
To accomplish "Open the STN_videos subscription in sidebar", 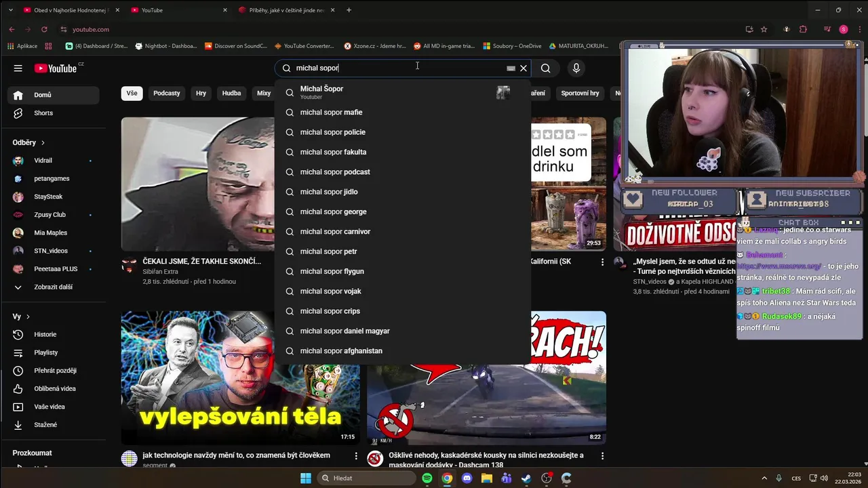I will [x=53, y=251].
